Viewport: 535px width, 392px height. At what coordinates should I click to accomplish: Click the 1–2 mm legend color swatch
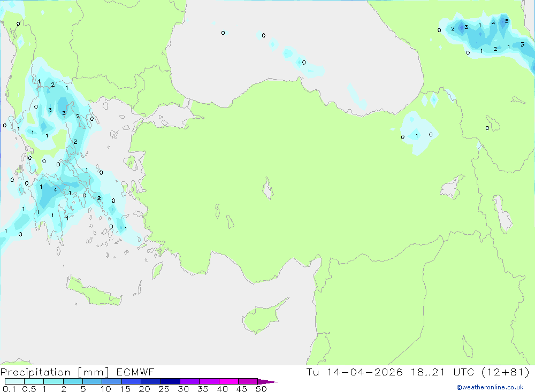click(x=53, y=381)
